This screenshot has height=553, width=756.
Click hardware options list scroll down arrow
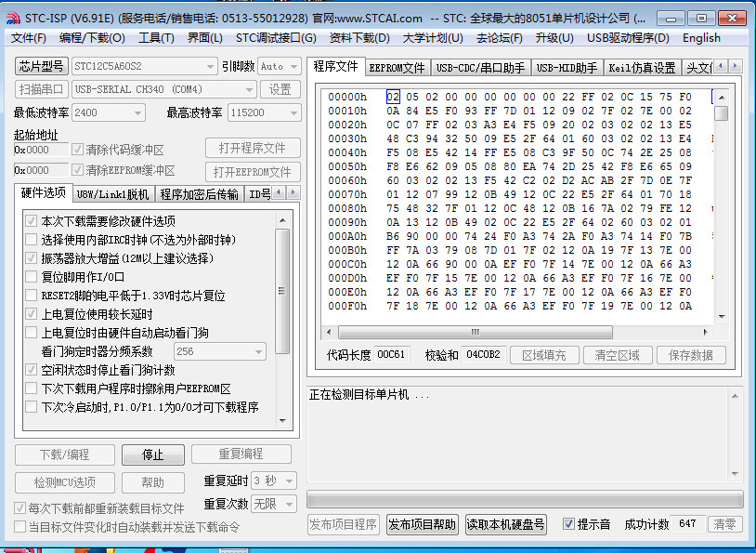[x=282, y=421]
